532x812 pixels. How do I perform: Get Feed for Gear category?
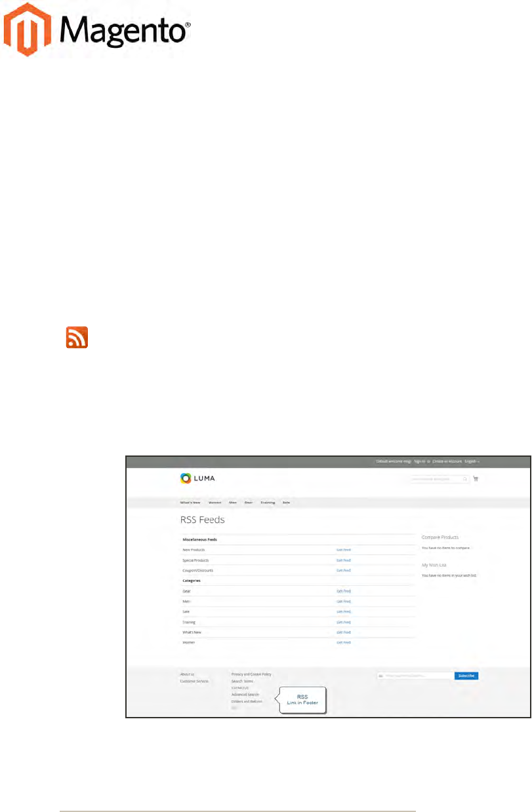pos(344,591)
